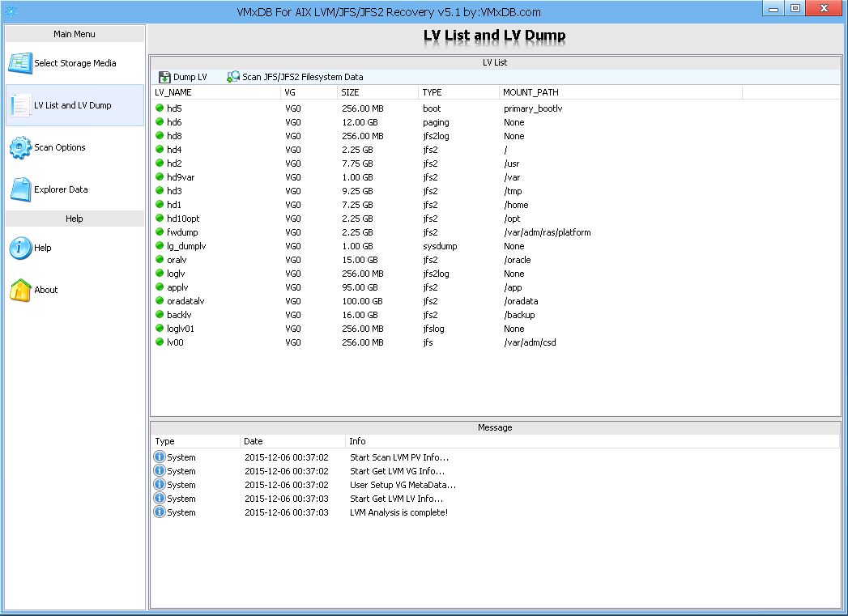Click the jfslog type cell
The height and width of the screenshot is (616, 848).
[434, 329]
